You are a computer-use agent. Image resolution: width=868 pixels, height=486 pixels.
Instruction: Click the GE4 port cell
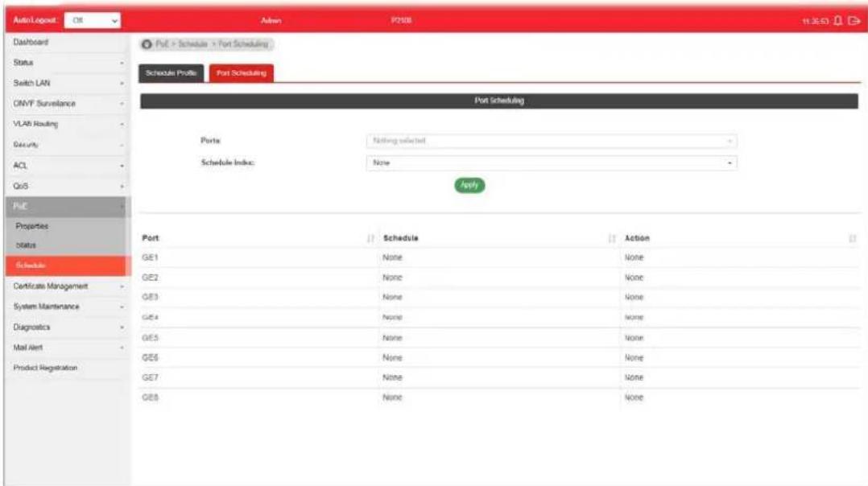click(x=150, y=317)
